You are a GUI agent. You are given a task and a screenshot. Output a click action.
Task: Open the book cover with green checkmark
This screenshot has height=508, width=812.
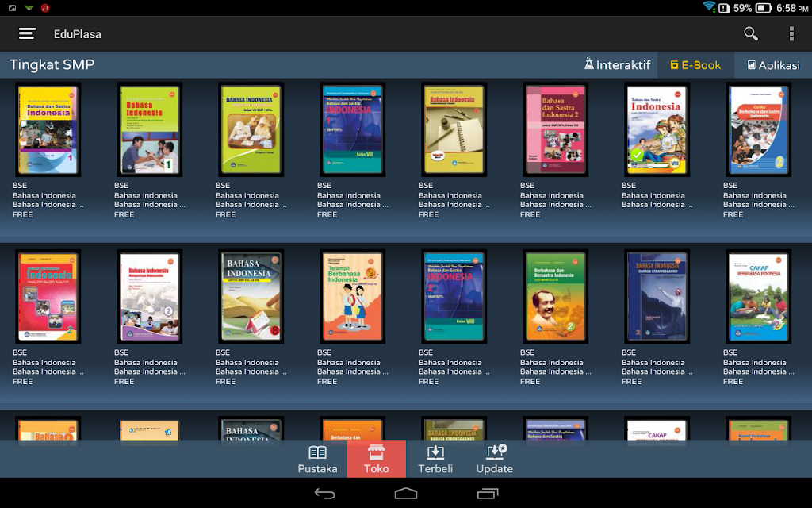(657, 129)
